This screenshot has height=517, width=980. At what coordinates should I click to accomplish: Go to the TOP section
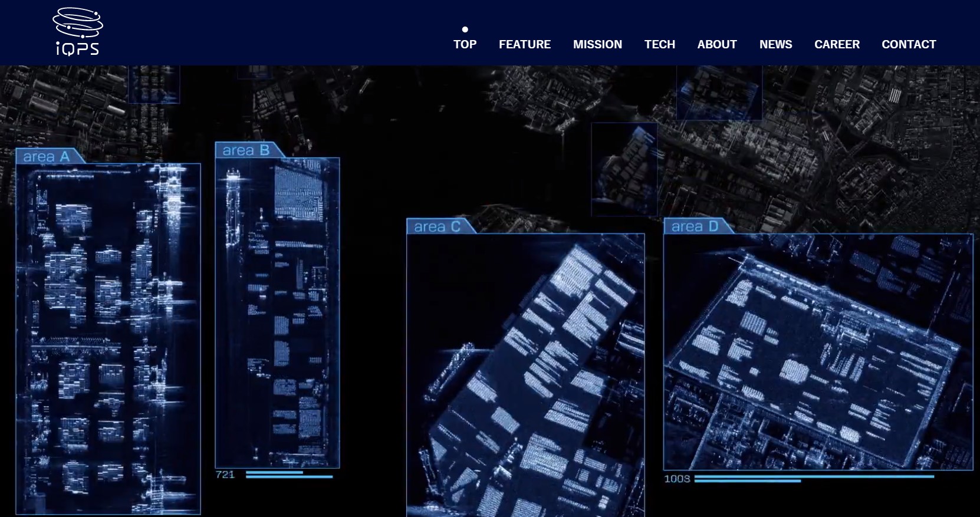(465, 44)
